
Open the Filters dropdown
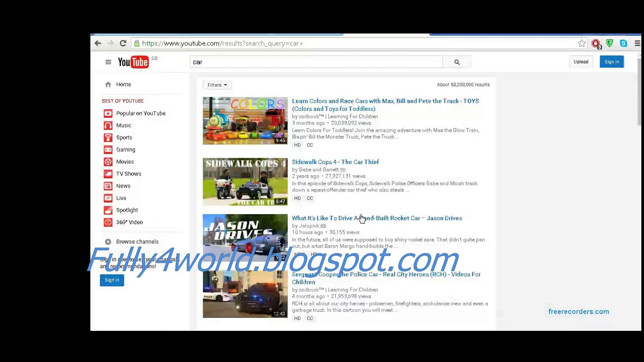pos(217,85)
